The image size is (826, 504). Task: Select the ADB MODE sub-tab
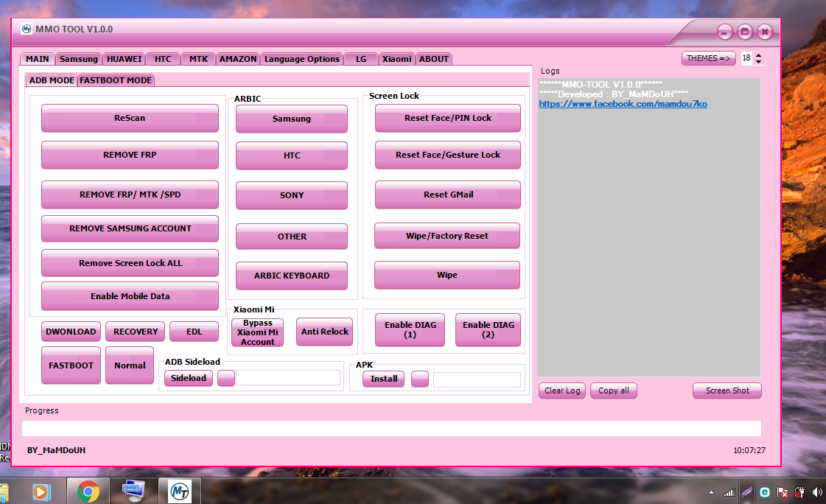pos(52,80)
